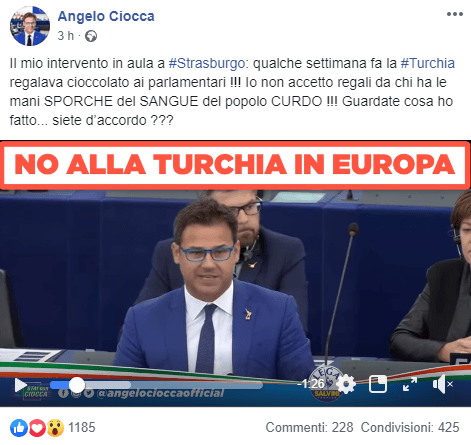Toggle picture-in-picture mode icon
The height and width of the screenshot is (445, 471).
click(378, 384)
